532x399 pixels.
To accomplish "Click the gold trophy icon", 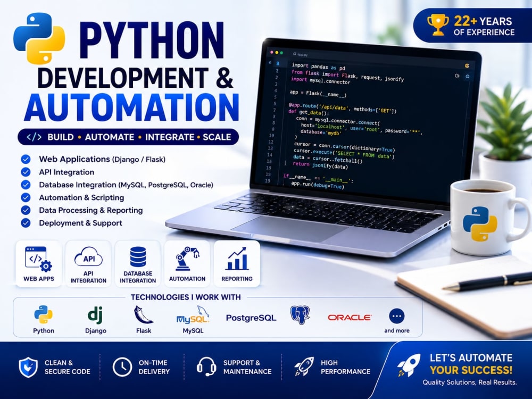I will point(438,25).
